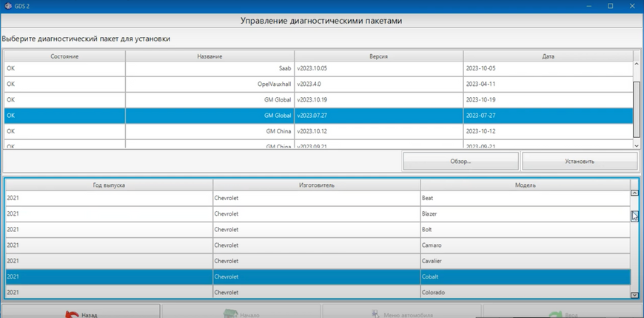Click the packages list scrollbar thumb
This screenshot has width=644, height=318.
(637, 108)
